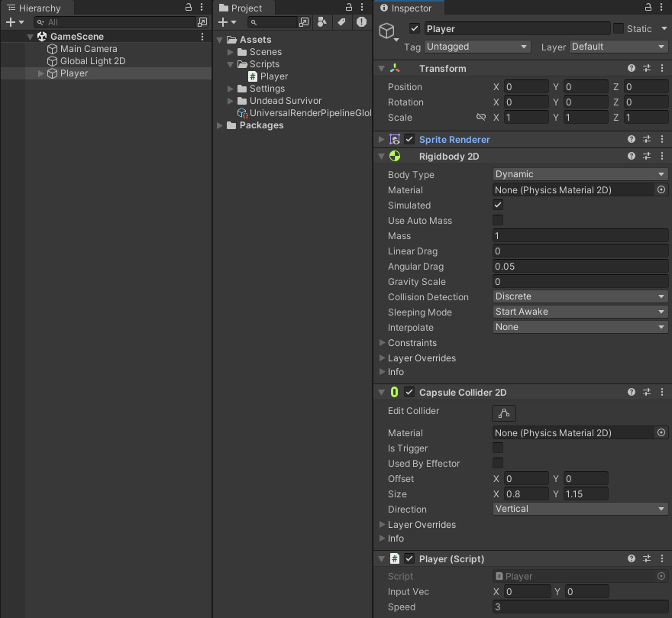
Task: Enable Used By Effector checkbox
Action: pos(498,463)
